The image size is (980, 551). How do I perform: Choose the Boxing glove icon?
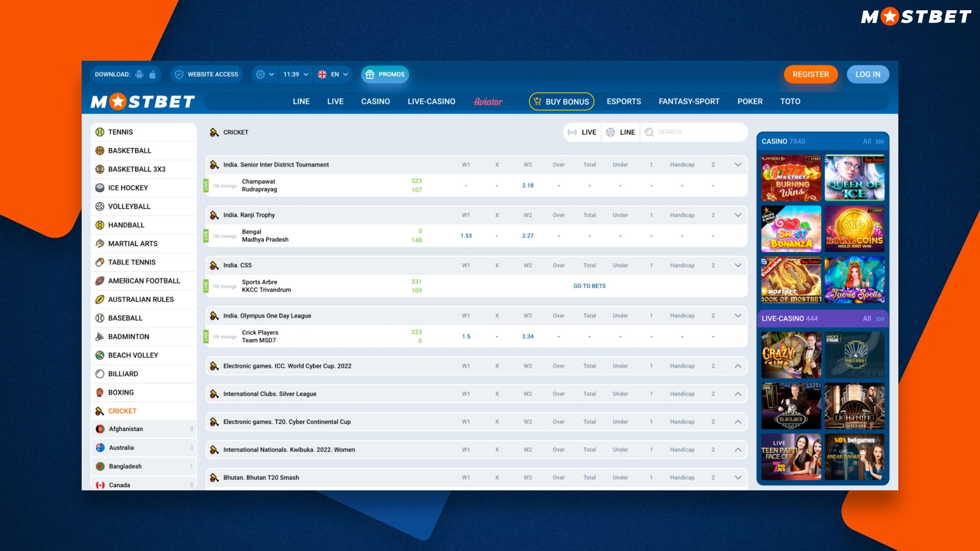point(100,393)
